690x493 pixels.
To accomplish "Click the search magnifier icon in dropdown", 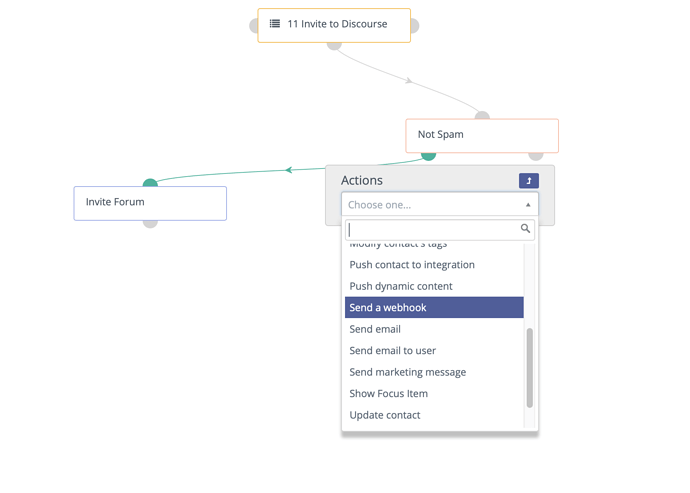I will 525,228.
